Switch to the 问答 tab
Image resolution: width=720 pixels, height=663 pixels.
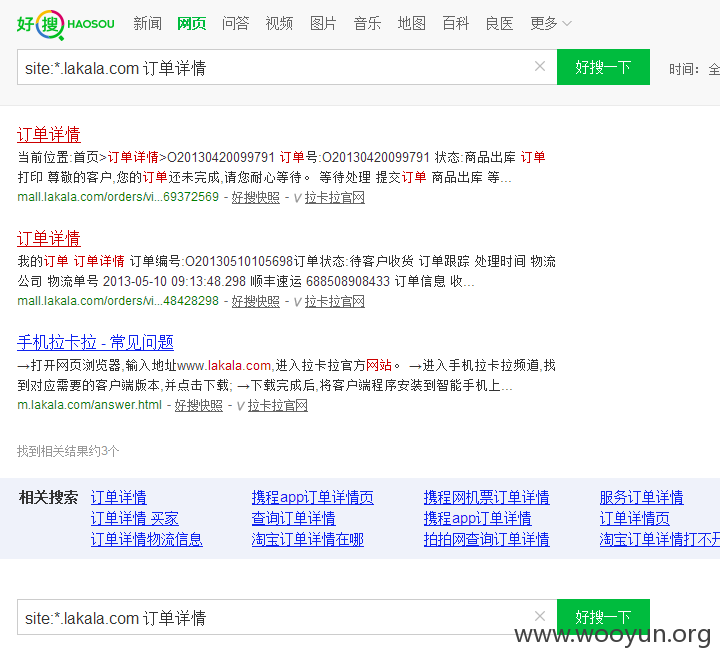[x=236, y=23]
